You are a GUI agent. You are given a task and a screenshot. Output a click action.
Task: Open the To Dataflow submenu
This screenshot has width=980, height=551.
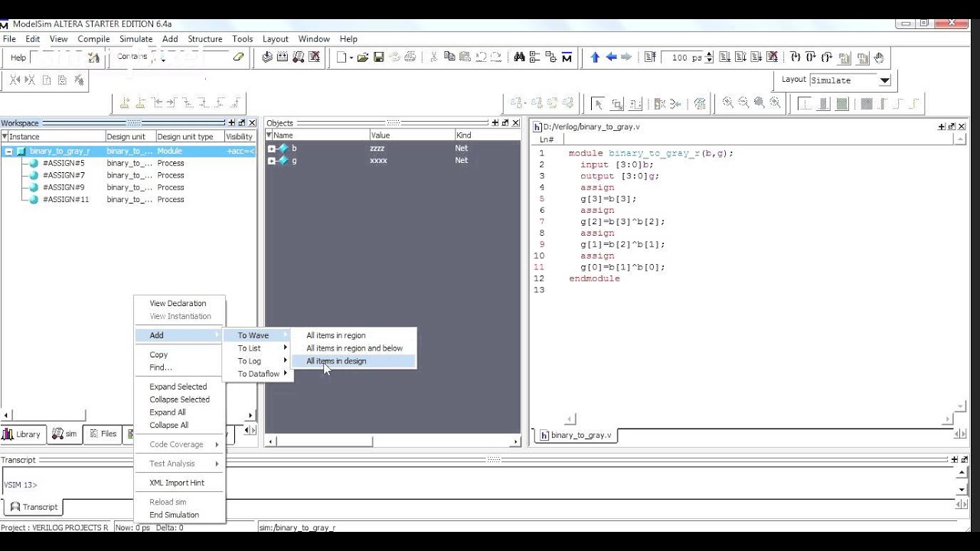pyautogui.click(x=256, y=373)
